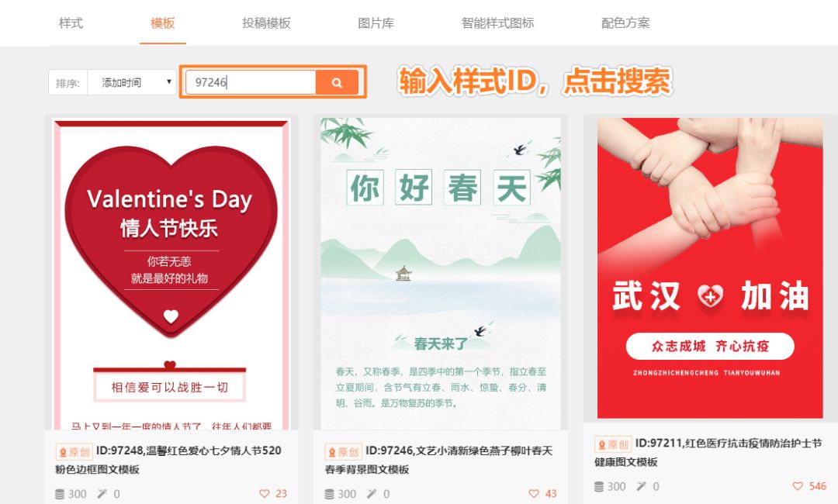Like the Wuhan template with 546 hearts
838x504 pixels.
(798, 486)
